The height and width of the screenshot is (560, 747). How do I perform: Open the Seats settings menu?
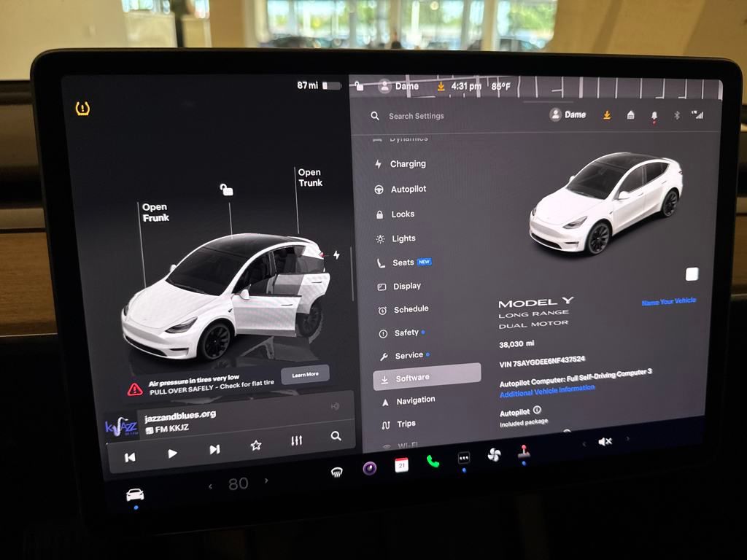[403, 262]
